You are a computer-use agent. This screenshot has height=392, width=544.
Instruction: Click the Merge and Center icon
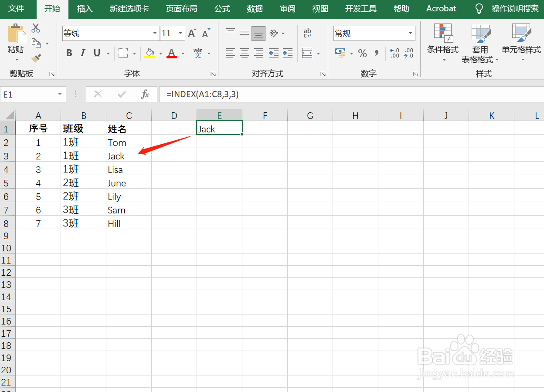[307, 53]
